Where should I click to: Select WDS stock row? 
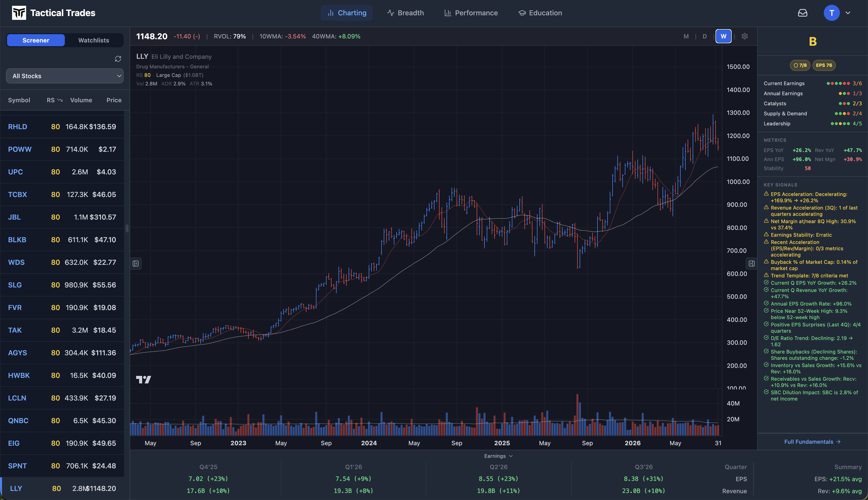coord(62,262)
